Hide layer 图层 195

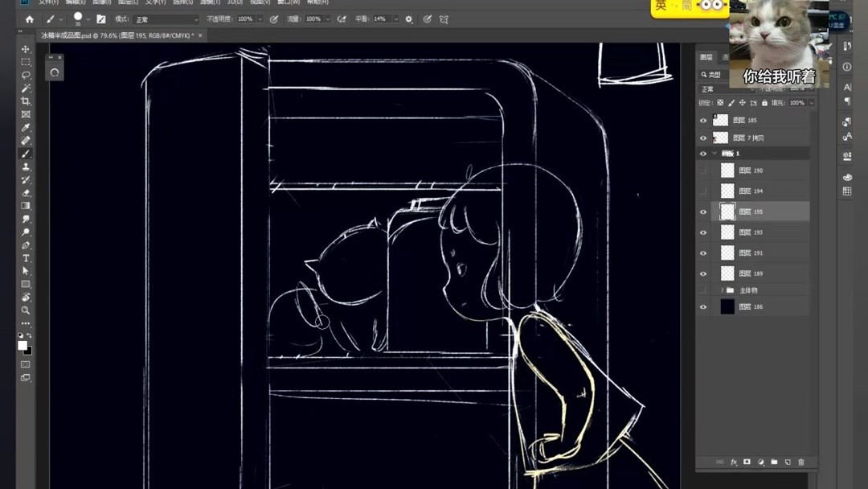coord(703,212)
